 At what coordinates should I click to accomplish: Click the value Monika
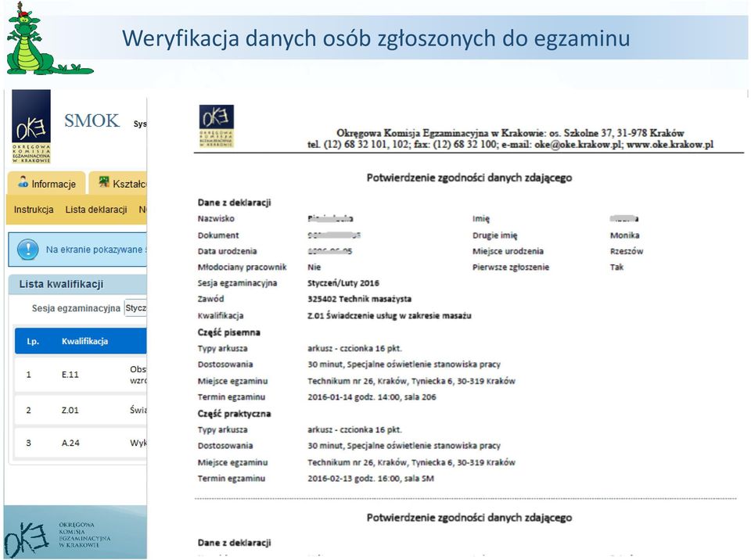click(624, 235)
